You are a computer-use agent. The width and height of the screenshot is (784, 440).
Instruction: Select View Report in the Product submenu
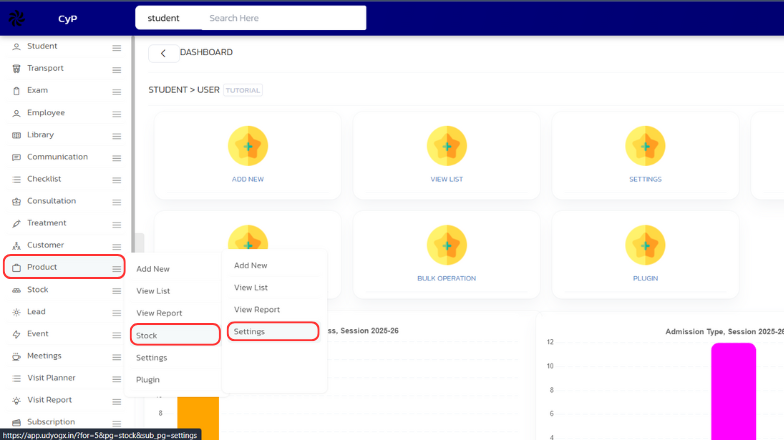[158, 313]
